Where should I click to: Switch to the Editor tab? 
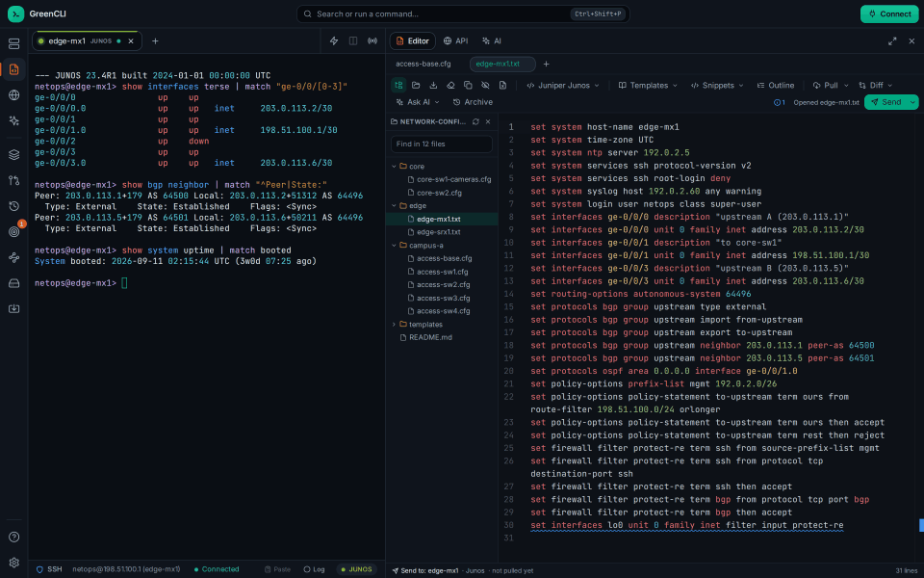413,40
